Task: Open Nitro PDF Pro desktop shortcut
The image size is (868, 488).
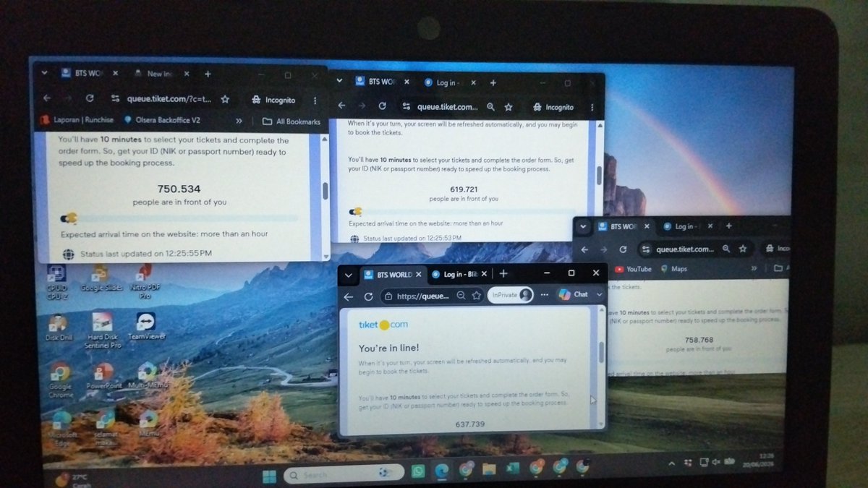Action: pos(145,281)
